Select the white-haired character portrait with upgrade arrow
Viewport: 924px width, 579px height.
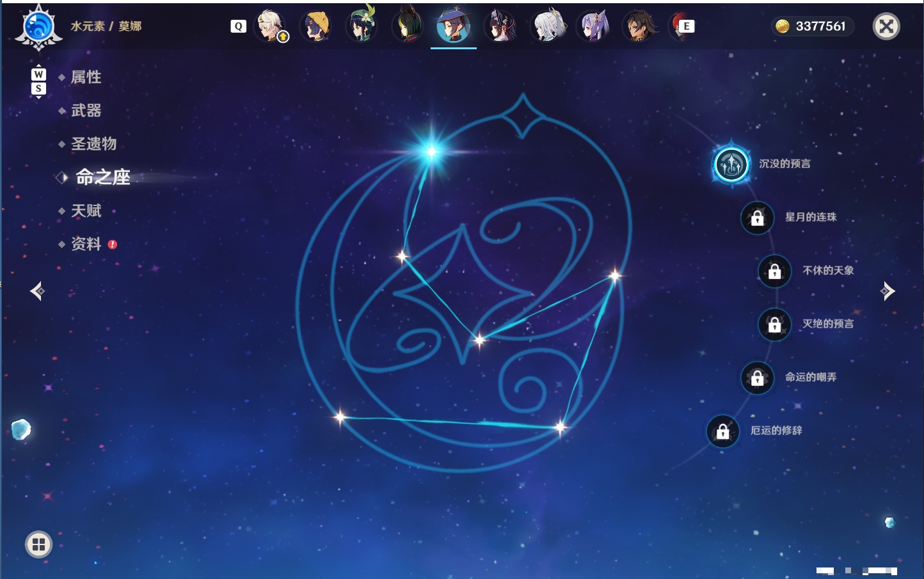tap(271, 26)
